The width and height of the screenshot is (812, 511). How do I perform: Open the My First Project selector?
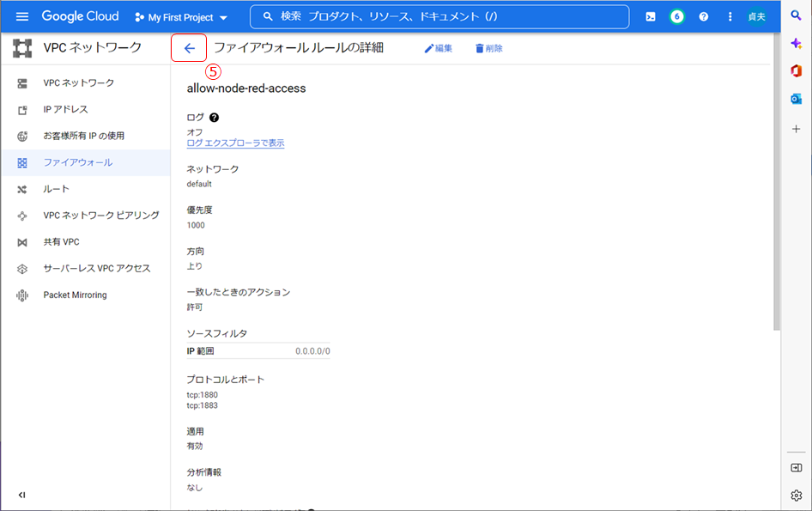pos(182,17)
